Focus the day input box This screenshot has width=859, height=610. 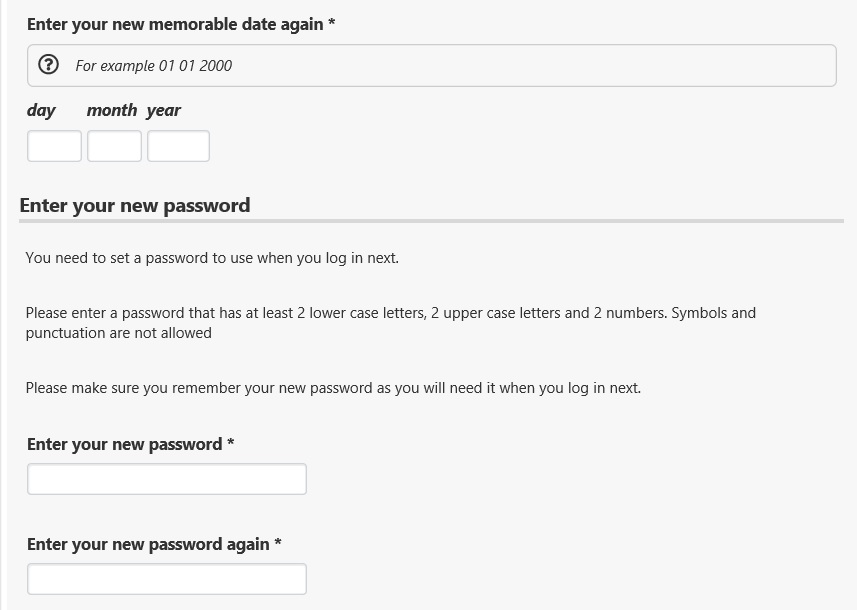[x=54, y=146]
